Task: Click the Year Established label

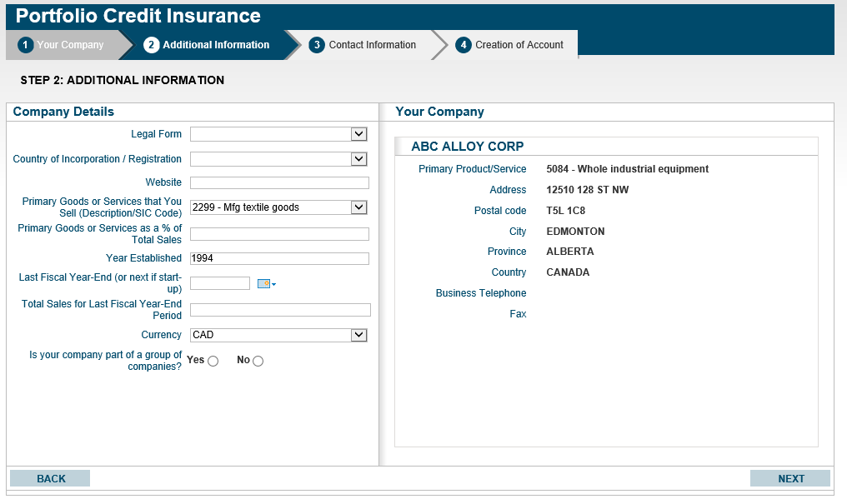Action: tap(143, 258)
